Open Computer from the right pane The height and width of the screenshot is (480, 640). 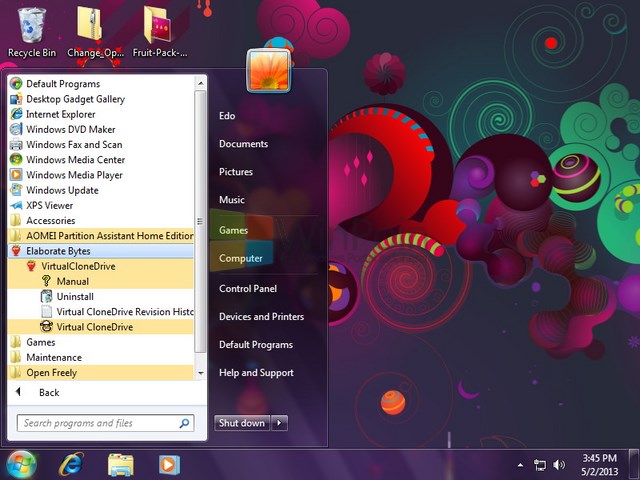point(241,258)
